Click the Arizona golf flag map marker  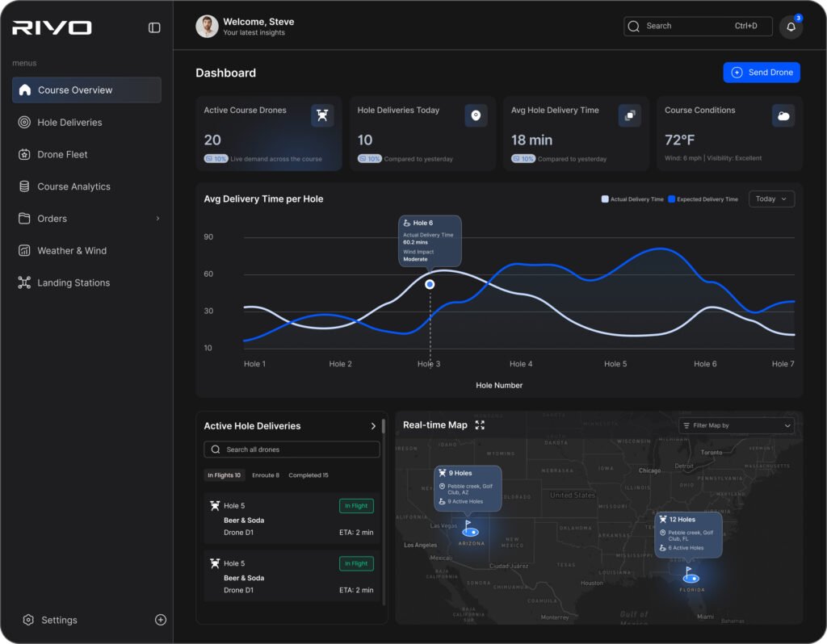tap(469, 529)
